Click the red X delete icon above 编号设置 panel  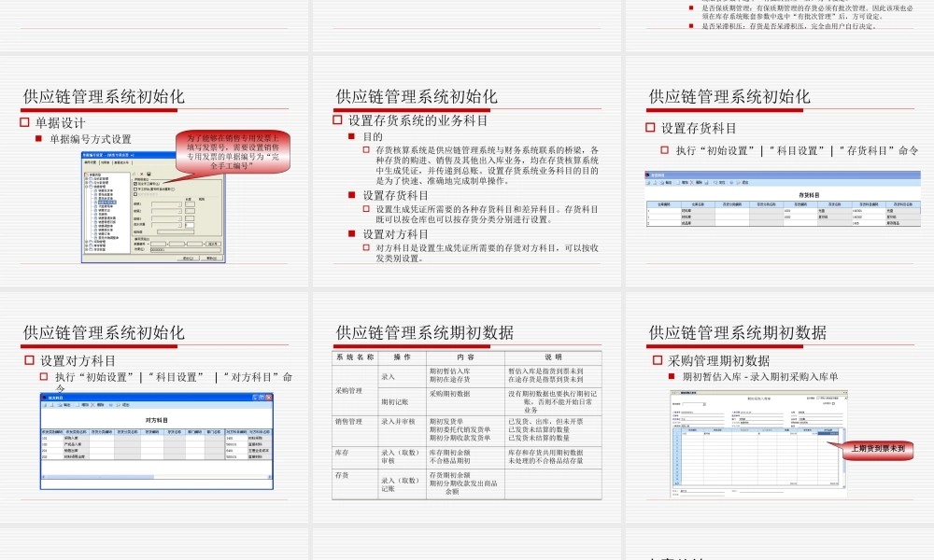click(142, 173)
